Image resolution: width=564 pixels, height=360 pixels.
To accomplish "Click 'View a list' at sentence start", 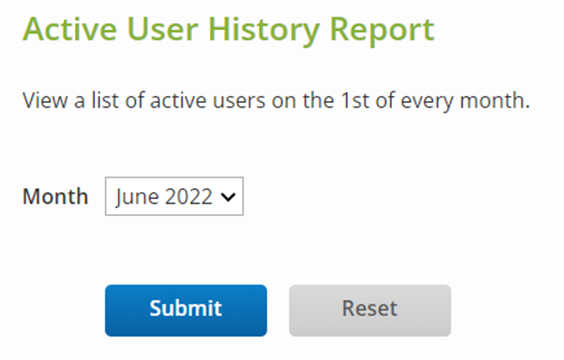I will click(x=70, y=101).
